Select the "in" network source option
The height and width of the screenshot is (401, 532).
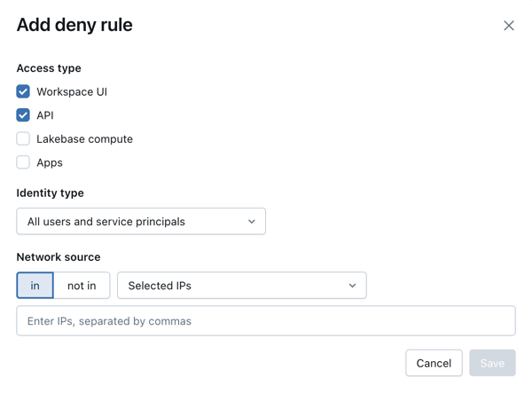coord(35,286)
